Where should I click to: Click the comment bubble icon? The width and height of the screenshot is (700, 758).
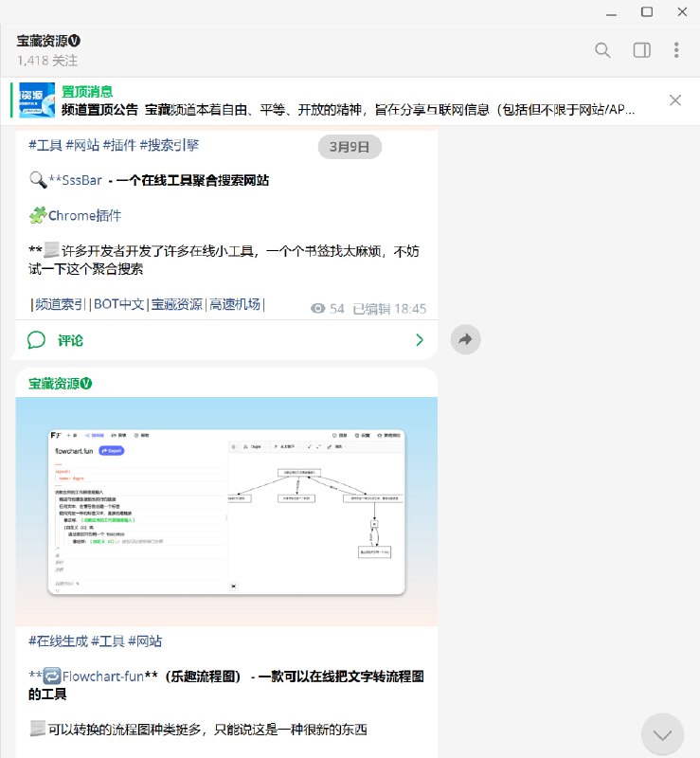pyautogui.click(x=36, y=340)
